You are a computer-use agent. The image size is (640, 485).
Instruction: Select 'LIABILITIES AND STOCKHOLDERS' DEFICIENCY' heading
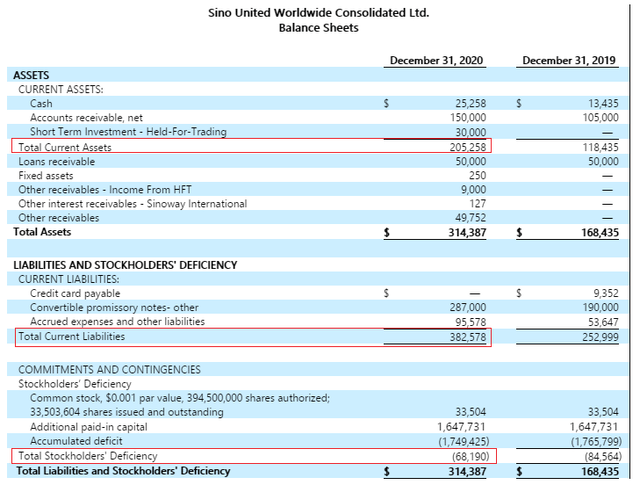click(x=125, y=265)
